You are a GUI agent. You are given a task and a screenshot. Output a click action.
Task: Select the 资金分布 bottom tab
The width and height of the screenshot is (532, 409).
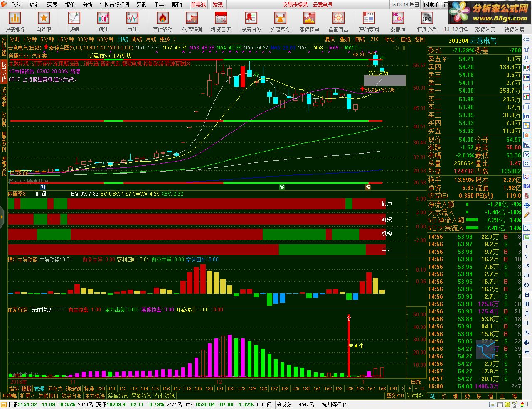[x=72, y=396]
